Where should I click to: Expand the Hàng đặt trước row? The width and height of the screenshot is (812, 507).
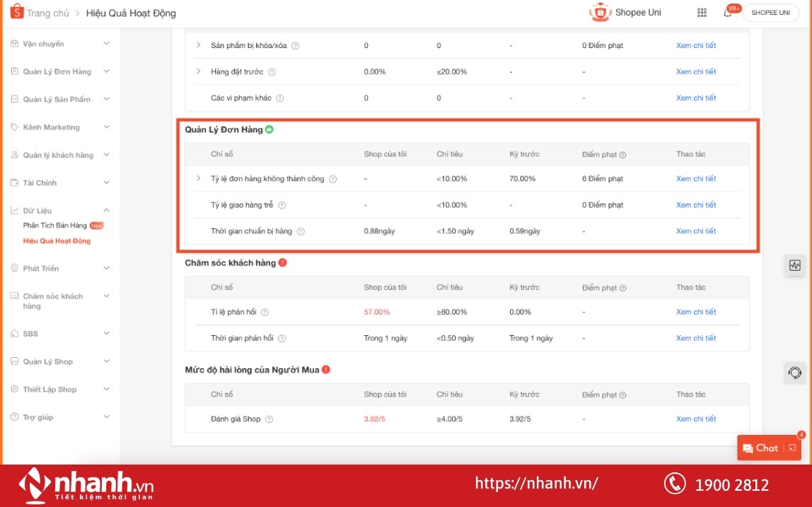tap(199, 71)
